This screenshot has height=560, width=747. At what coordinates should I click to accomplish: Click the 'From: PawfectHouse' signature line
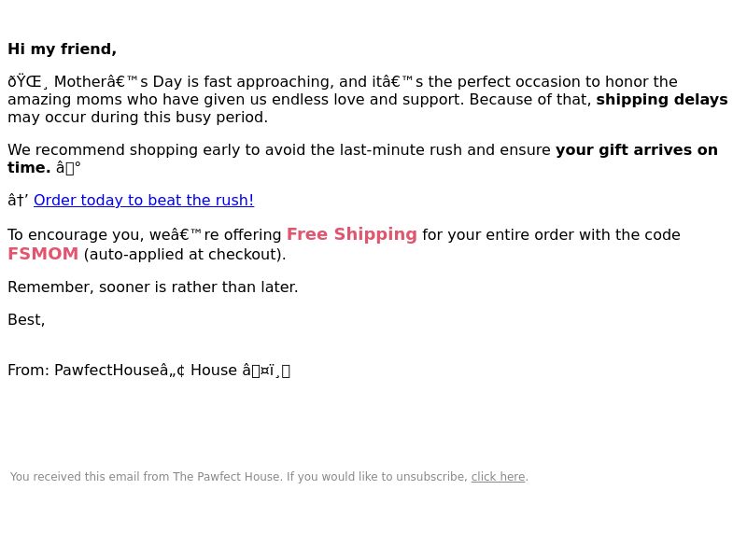[x=148, y=371]
